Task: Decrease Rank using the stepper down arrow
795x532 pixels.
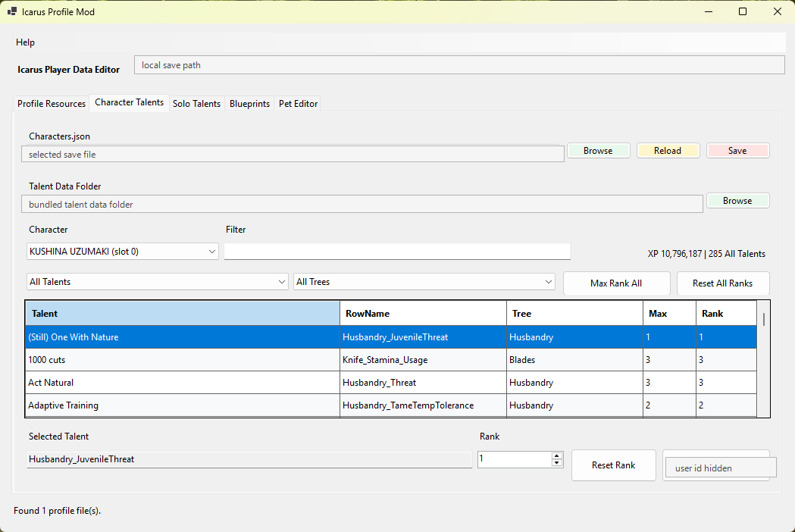Action: (x=557, y=462)
